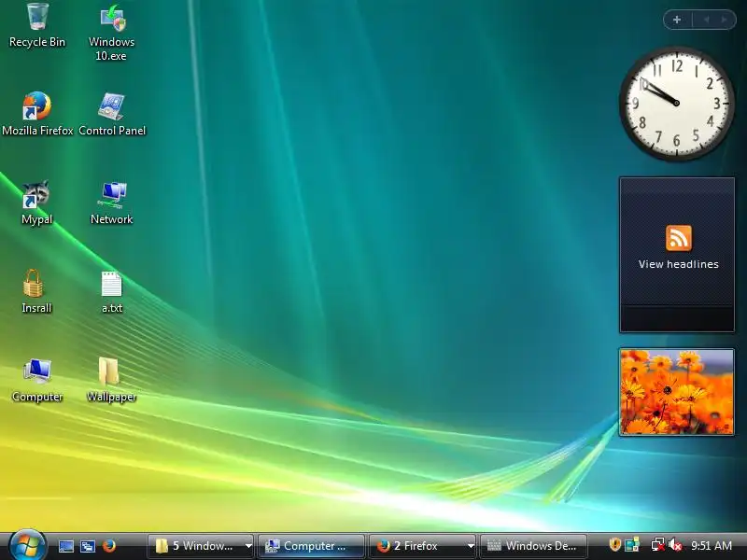Click the orange RSS feed icon
The height and width of the screenshot is (560, 747).
(679, 238)
